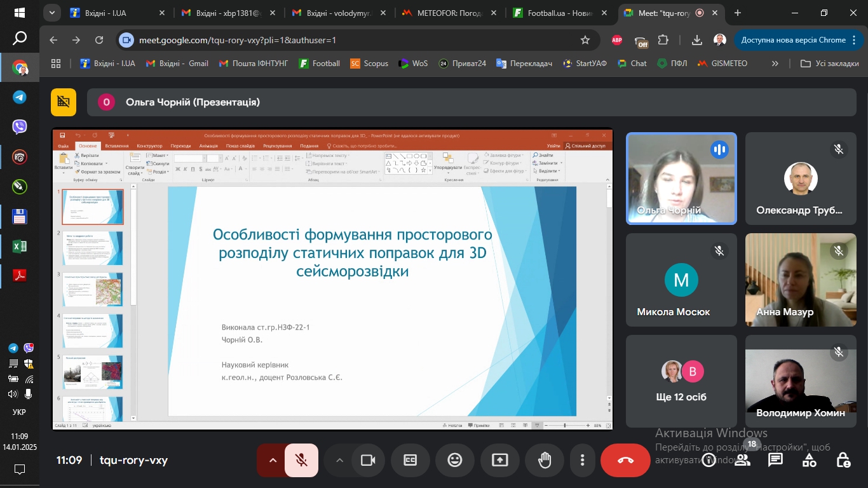Screen dimensions: 868x488
Task: Open more options menu in Google Meet
Action: (582, 459)
